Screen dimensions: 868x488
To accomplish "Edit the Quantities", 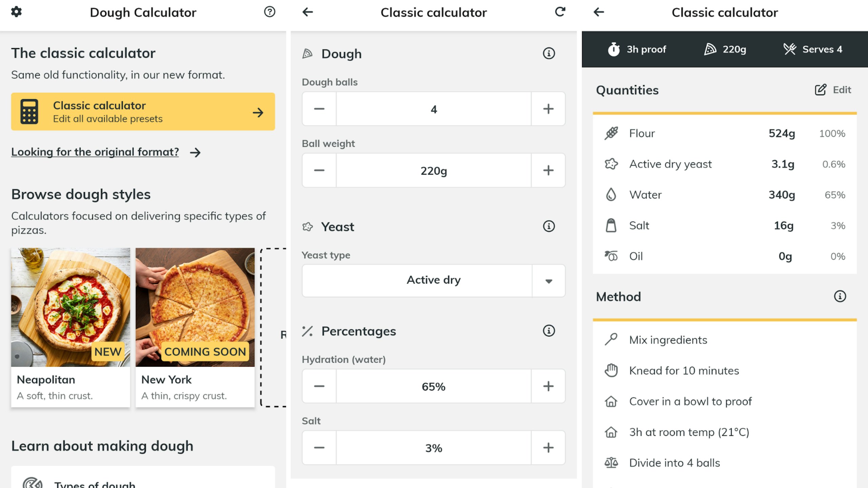I will tap(833, 90).
